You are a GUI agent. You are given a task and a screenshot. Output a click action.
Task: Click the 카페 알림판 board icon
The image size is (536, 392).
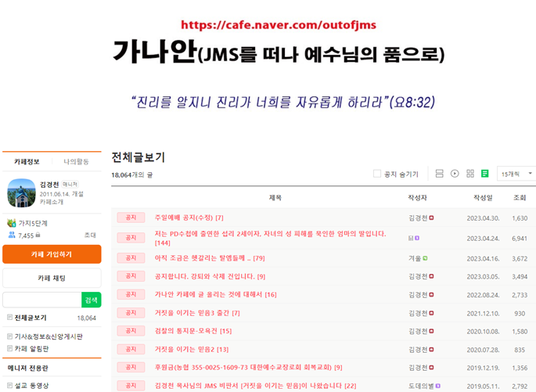[9, 348]
